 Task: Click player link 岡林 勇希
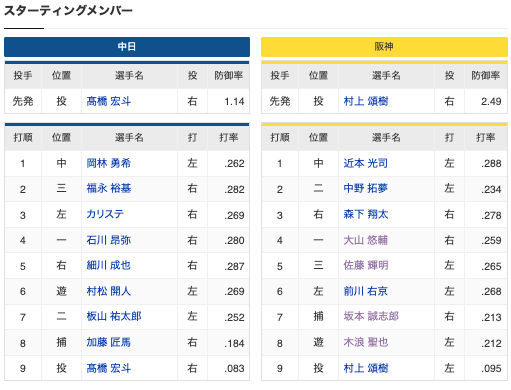tap(108, 163)
